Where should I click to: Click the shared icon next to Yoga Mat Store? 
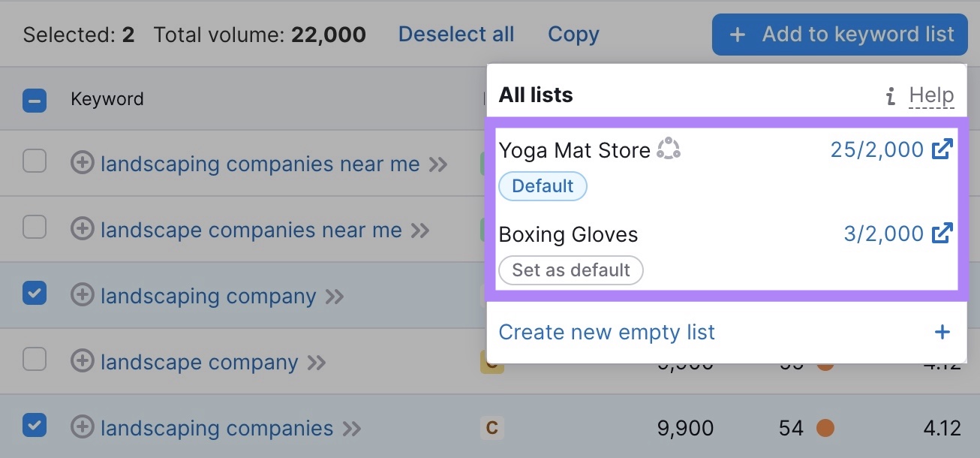668,149
